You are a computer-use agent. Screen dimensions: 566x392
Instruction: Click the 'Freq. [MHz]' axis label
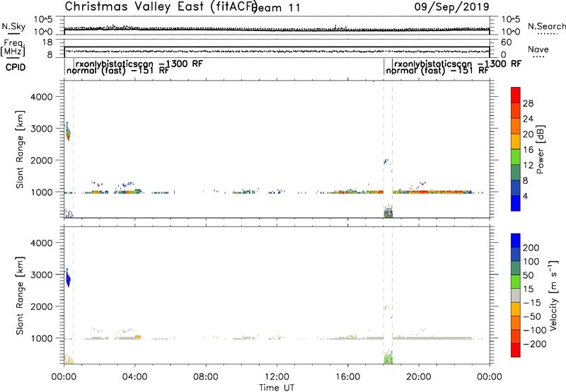tap(13, 47)
